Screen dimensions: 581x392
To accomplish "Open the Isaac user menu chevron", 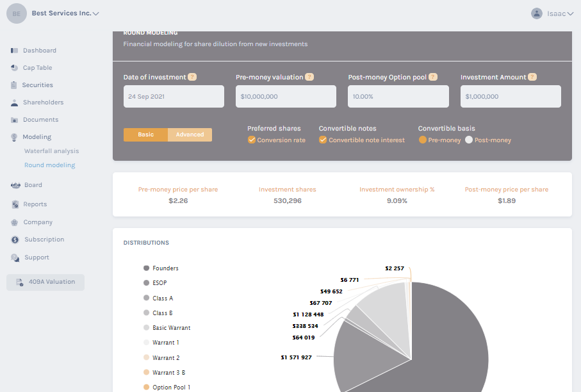I will [570, 13].
